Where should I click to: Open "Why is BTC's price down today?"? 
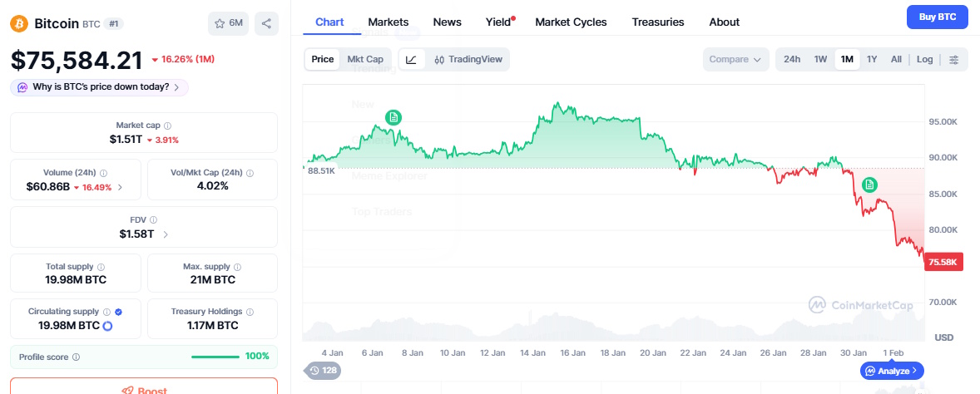point(100,87)
